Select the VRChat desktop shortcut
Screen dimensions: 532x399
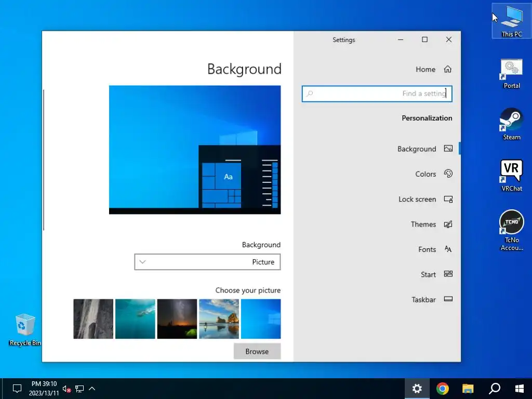pyautogui.click(x=512, y=176)
